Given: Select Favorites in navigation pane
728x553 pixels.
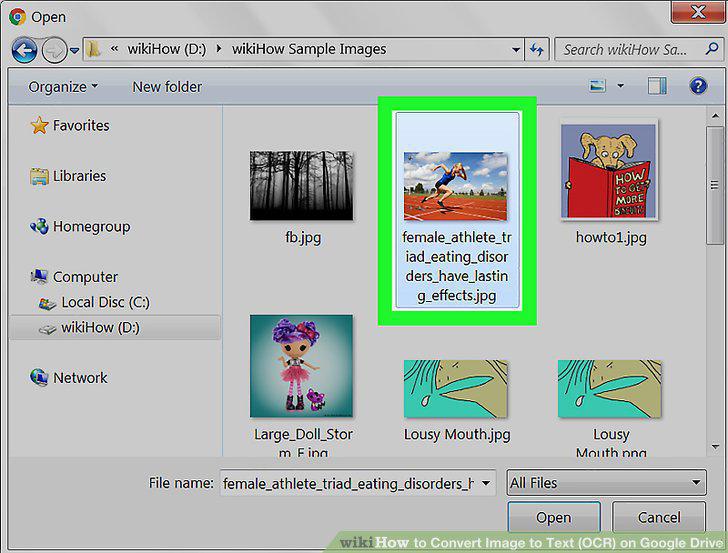Looking at the screenshot, I should point(81,125).
